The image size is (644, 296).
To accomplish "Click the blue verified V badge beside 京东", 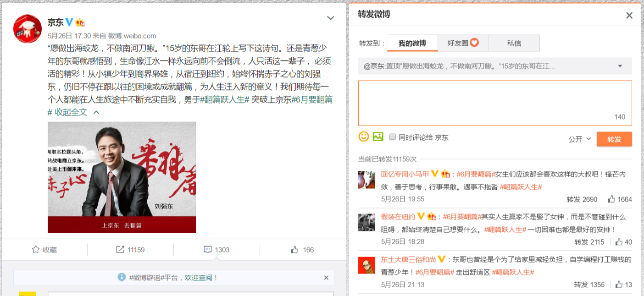I will coord(69,22).
